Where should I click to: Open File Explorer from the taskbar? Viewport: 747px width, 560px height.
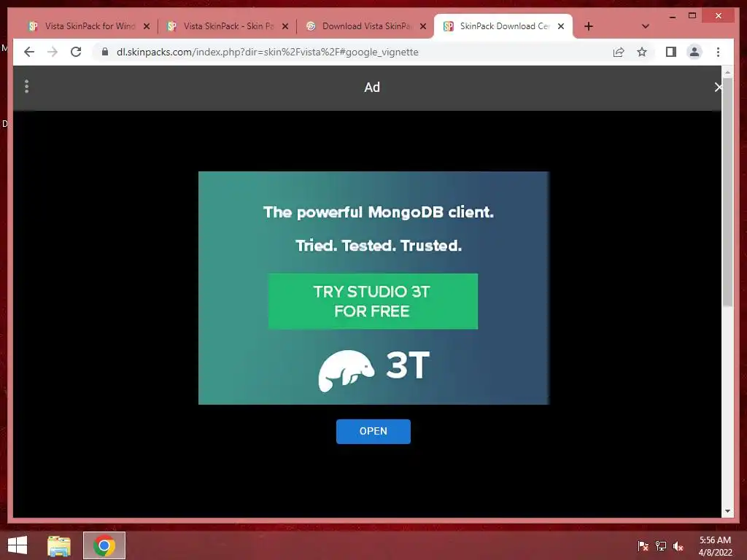pos(59,545)
